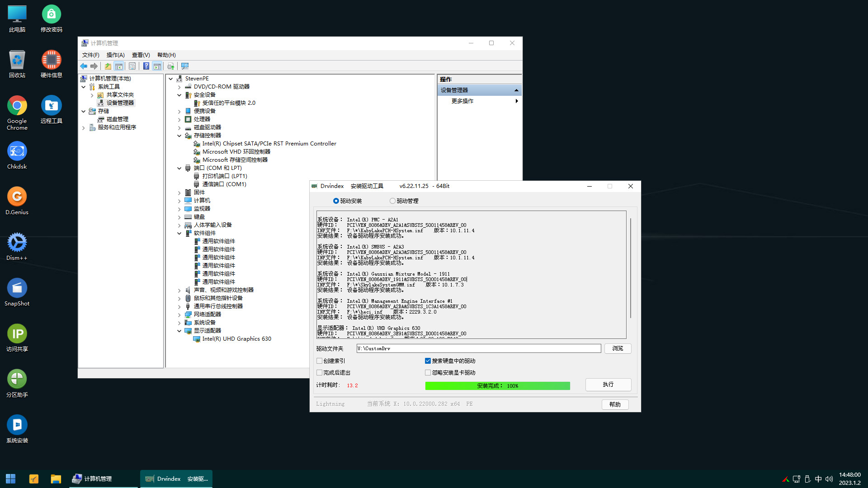Click the Back arrow in 计算机管理 toolbar
Screen dimensions: 868x488
[84, 66]
